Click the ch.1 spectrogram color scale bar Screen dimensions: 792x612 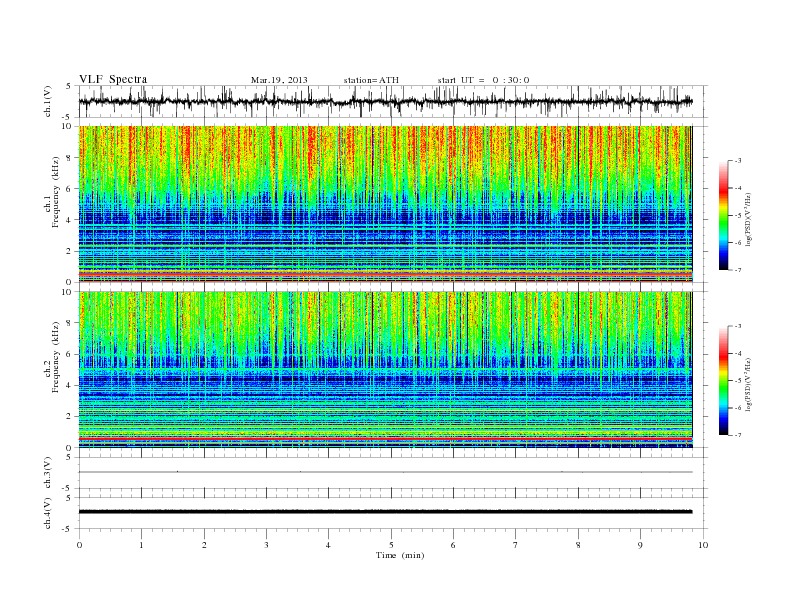click(x=724, y=216)
